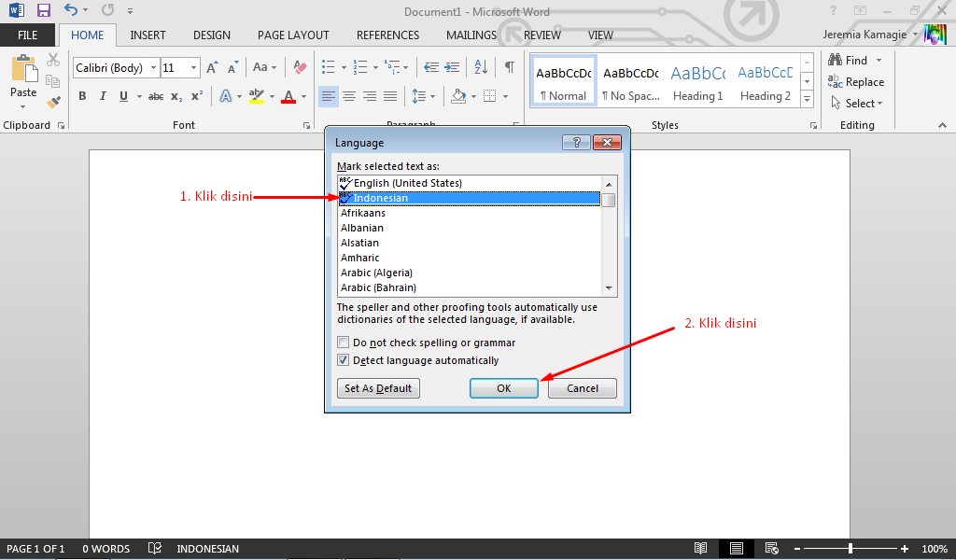Viewport: 956px width, 560px height.
Task: Center align the text
Action: point(349,96)
